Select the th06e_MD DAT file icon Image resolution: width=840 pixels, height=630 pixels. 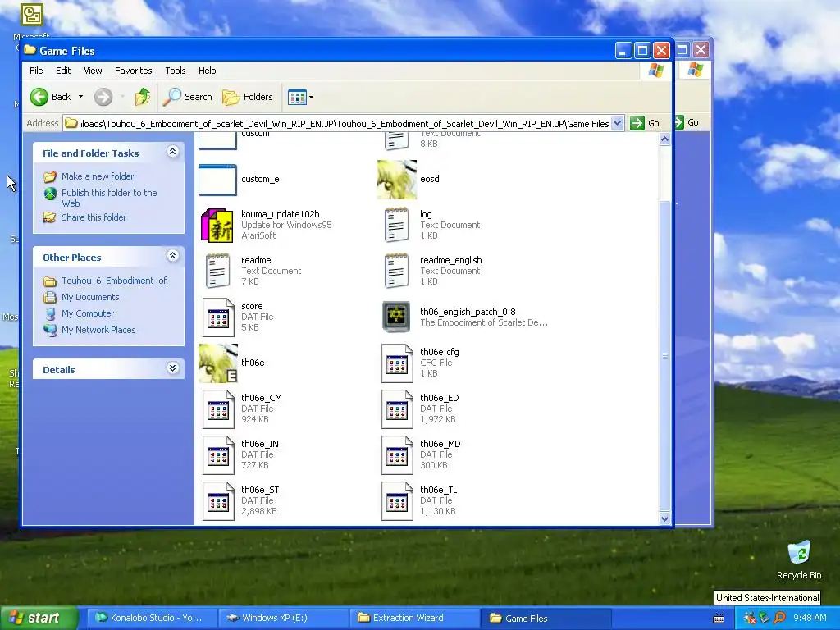397,455
